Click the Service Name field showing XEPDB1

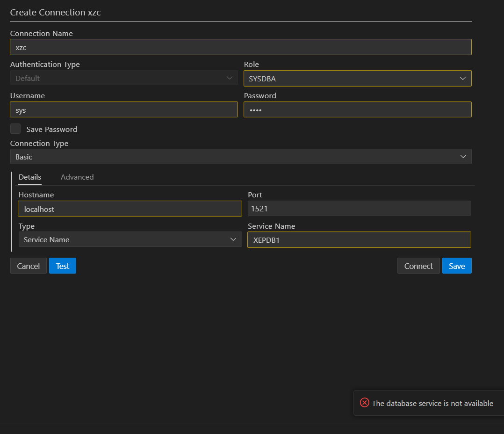click(x=359, y=239)
